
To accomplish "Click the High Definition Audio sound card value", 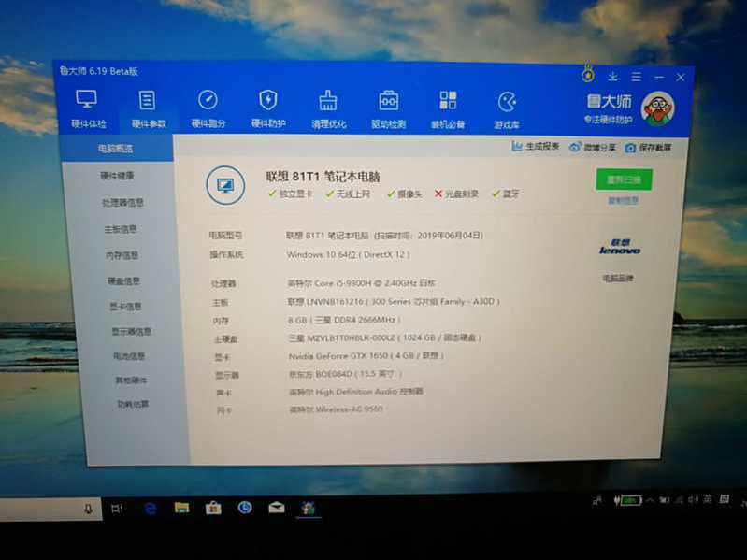I will click(356, 392).
